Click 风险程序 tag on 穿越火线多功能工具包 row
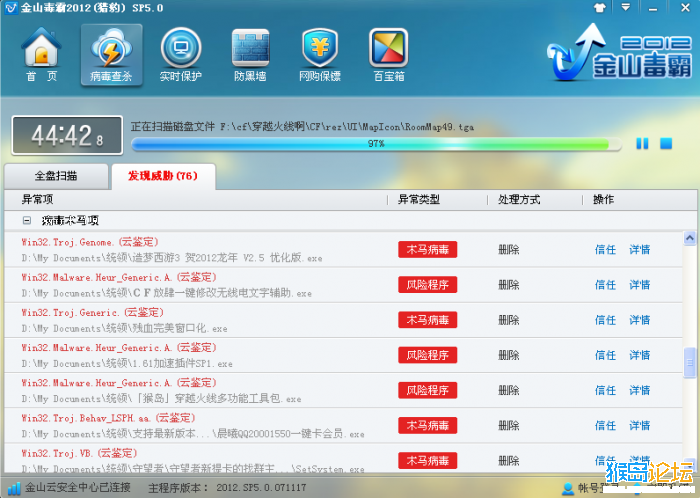The image size is (700, 498). coord(428,390)
